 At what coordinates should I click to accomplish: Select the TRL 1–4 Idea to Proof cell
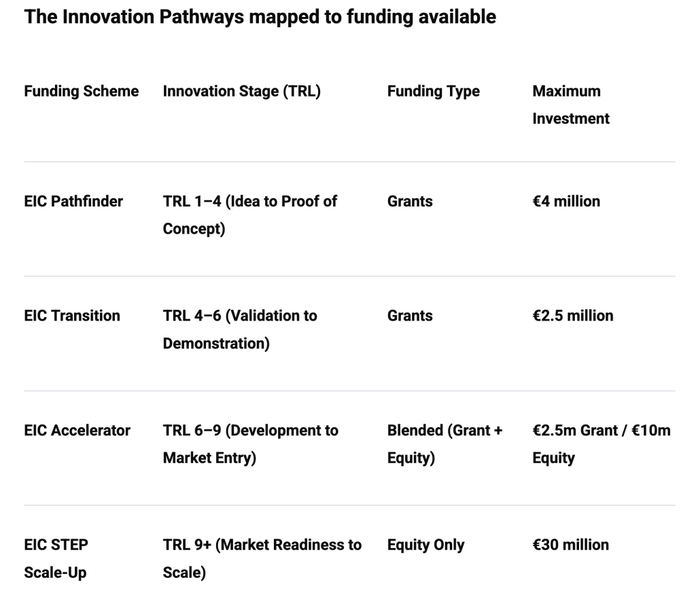tap(250, 215)
